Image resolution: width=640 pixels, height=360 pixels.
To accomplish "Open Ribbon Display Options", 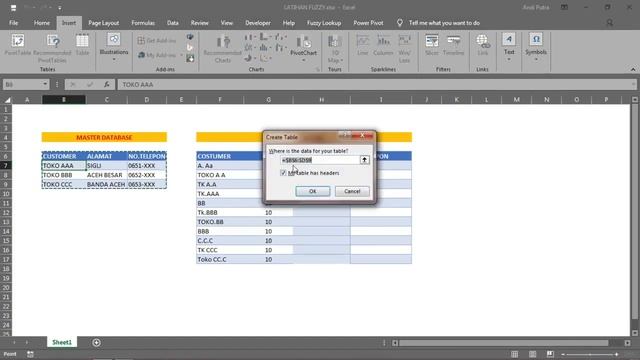I will coord(564,7).
